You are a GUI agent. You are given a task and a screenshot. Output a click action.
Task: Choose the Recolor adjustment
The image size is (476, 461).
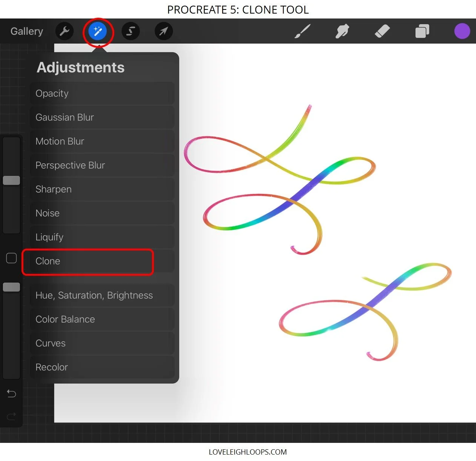click(x=102, y=367)
